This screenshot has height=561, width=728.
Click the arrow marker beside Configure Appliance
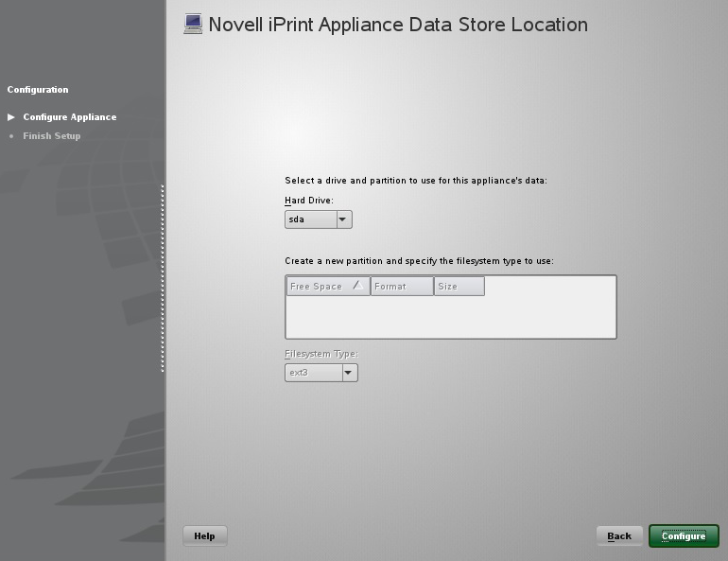11,117
